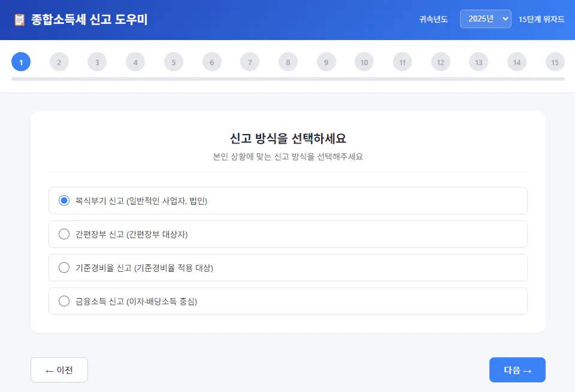Jump to wizard step 1

[x=21, y=62]
